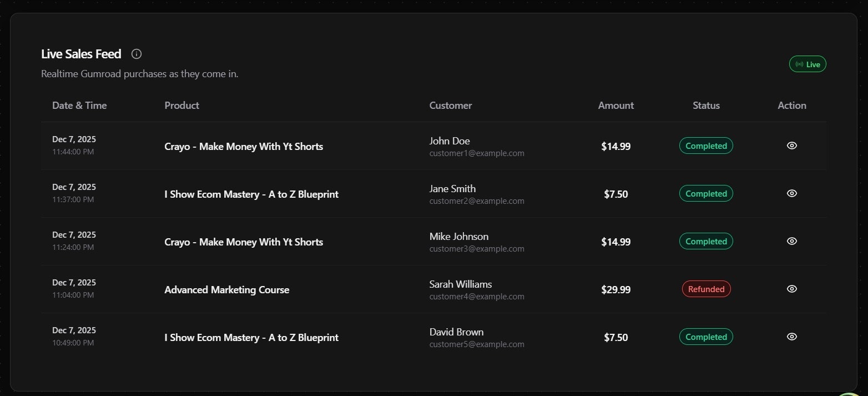This screenshot has height=396, width=868.
Task: Click Advanced Marketing Course product name
Action: (x=226, y=290)
